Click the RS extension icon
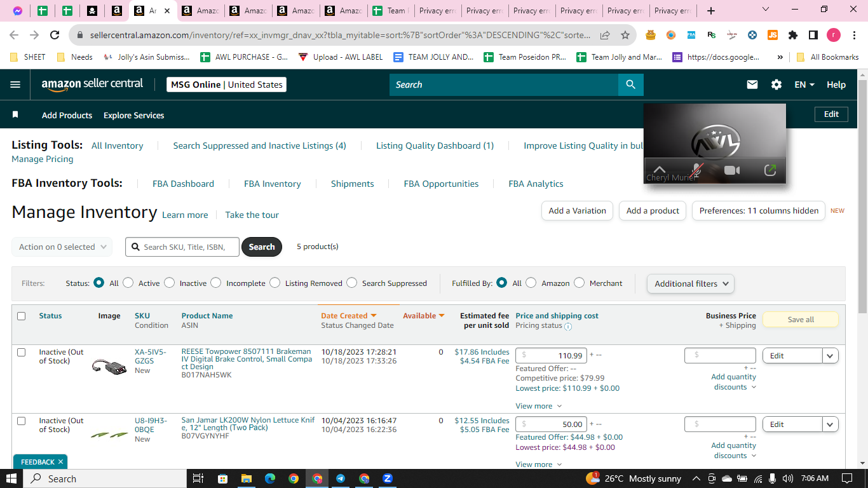868x488 pixels. [712, 36]
